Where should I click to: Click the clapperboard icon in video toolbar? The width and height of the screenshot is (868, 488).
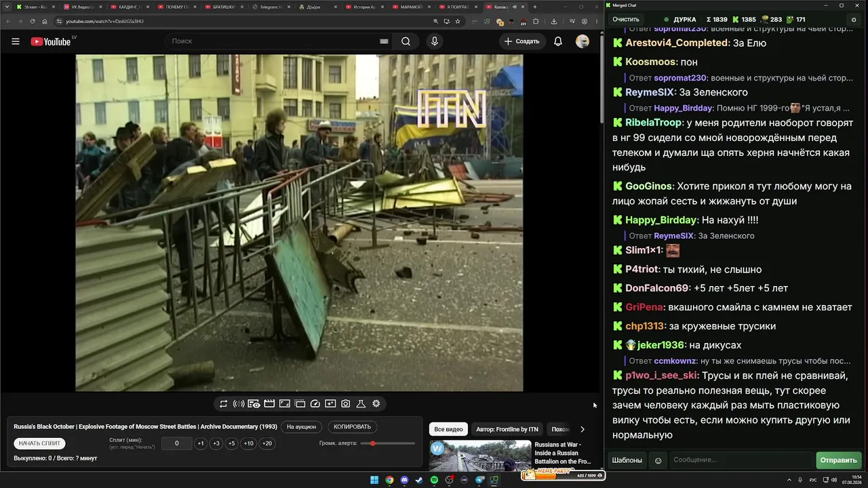269,404
